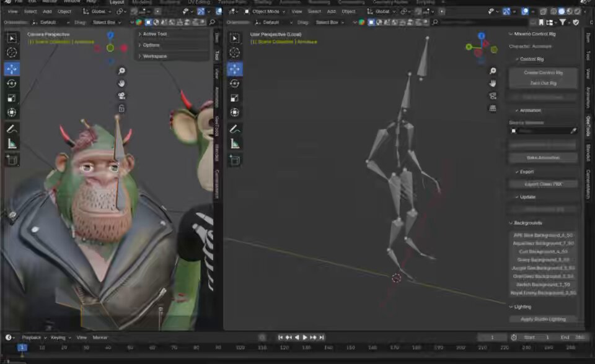Screen dimensions: 595x364
Task: Open the Add menu in the left viewport
Action: pos(47,12)
